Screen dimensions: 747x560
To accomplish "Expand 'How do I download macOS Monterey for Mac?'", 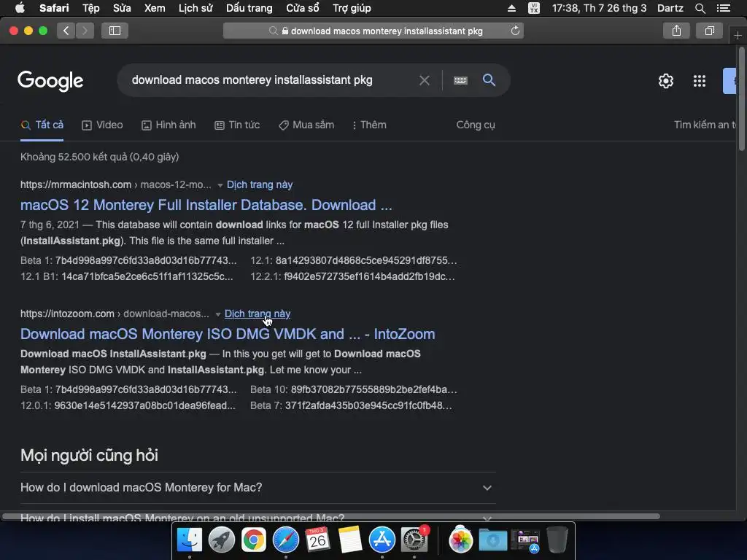I will 258,488.
